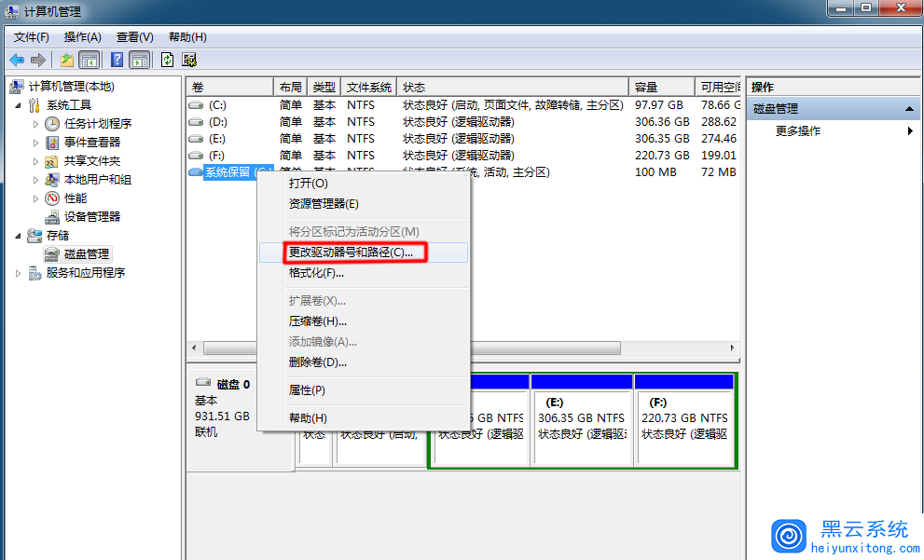Expand the 事件查看器 node
924x560 pixels.
tap(35, 143)
